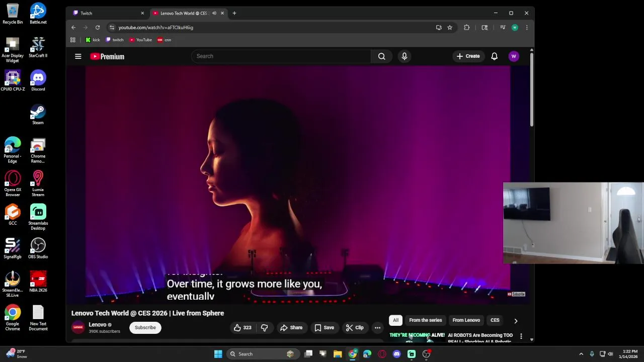
Task: Share the Lenovo Tech World video
Action: click(x=291, y=328)
